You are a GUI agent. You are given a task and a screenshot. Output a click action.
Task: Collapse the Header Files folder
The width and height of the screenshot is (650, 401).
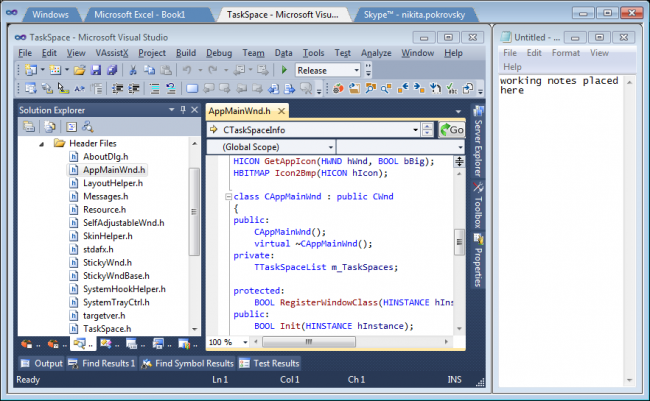(x=44, y=143)
